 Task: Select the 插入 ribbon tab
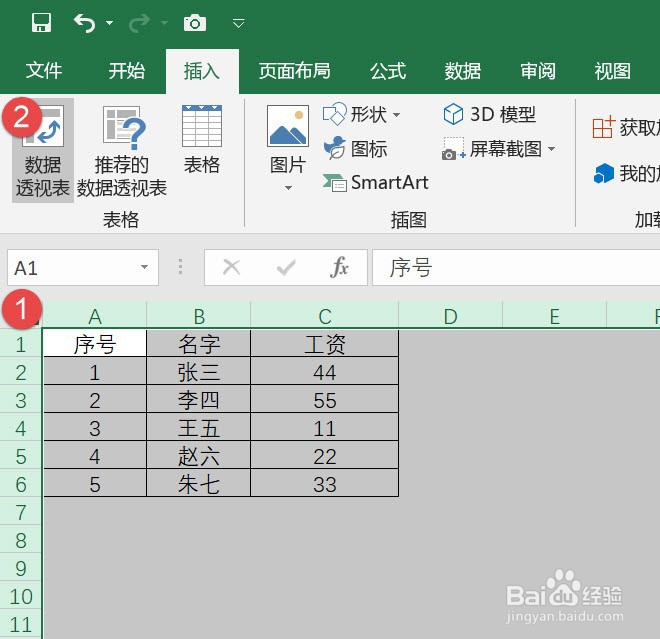(202, 71)
